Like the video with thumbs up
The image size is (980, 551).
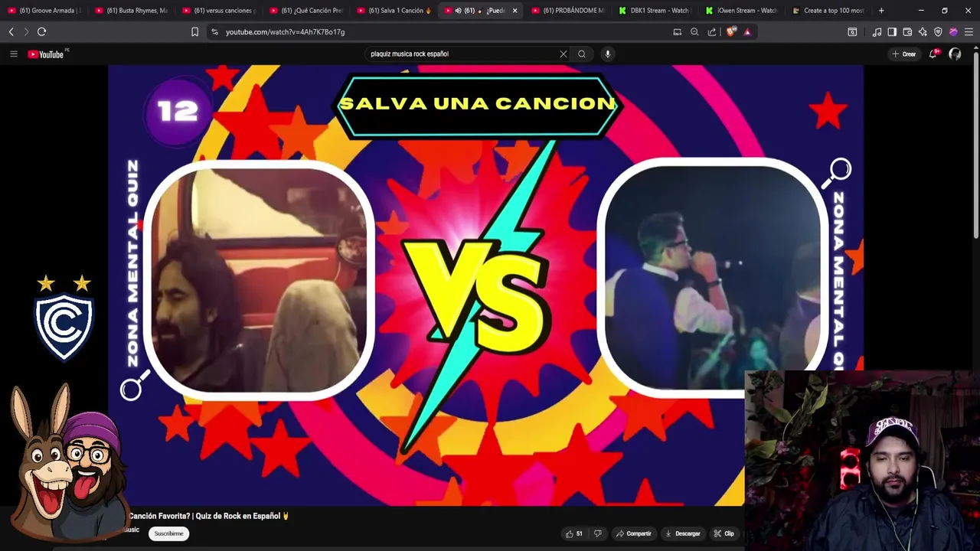574,533
